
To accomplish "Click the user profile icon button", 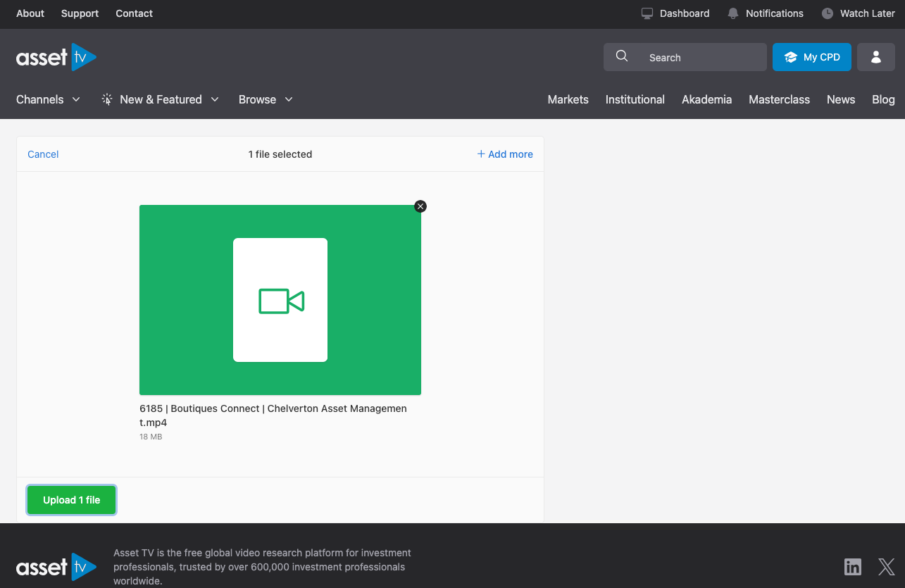I will click(875, 57).
